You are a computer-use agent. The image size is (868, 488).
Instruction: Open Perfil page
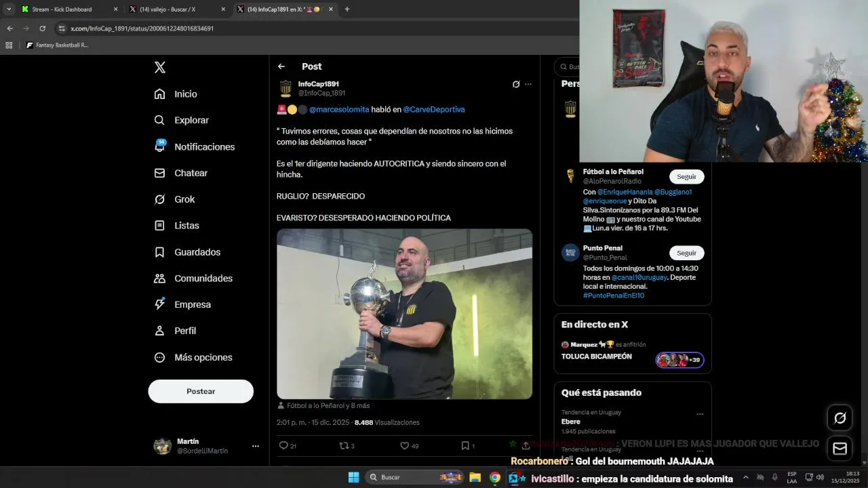point(175,331)
